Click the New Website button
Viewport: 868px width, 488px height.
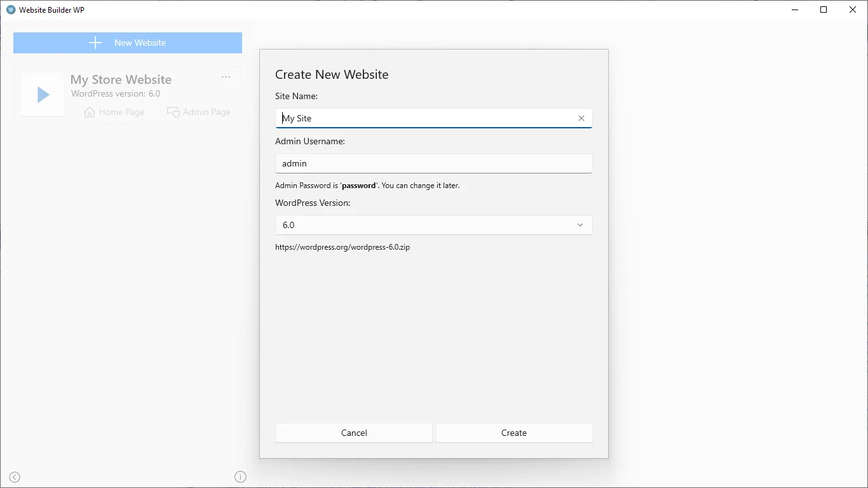pos(128,43)
